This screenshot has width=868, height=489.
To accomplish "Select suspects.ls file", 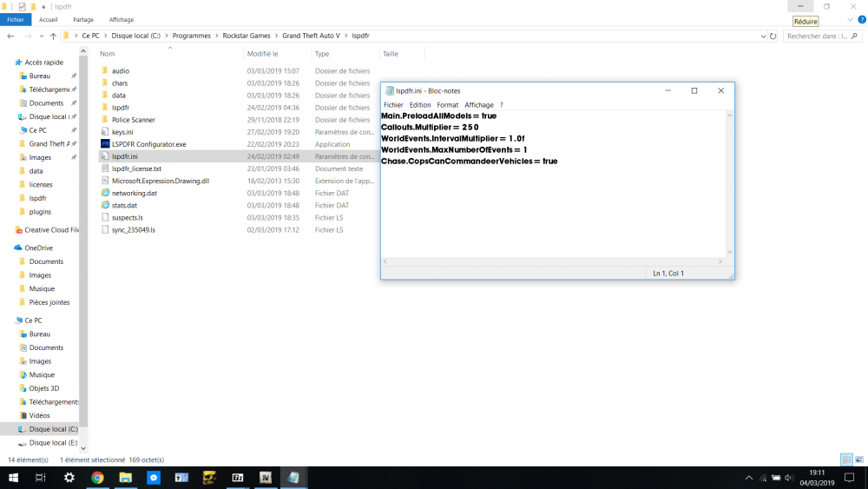I will click(x=127, y=217).
